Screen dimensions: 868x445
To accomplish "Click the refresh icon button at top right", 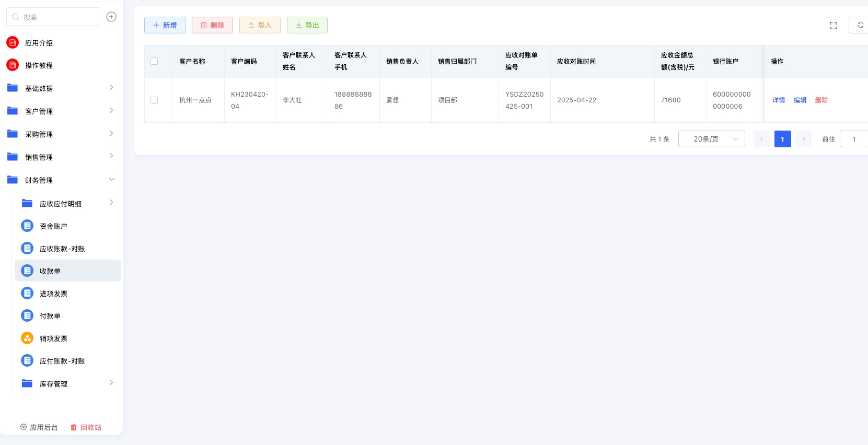I will click(860, 25).
